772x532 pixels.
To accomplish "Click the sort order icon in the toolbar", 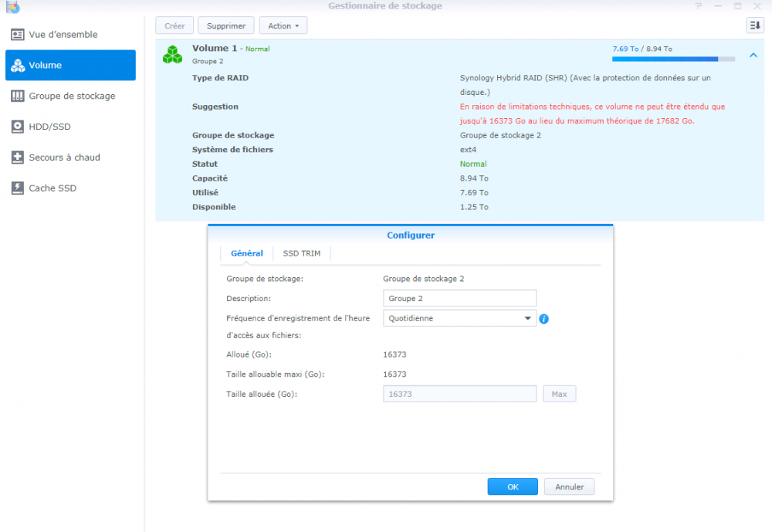I will tap(755, 25).
